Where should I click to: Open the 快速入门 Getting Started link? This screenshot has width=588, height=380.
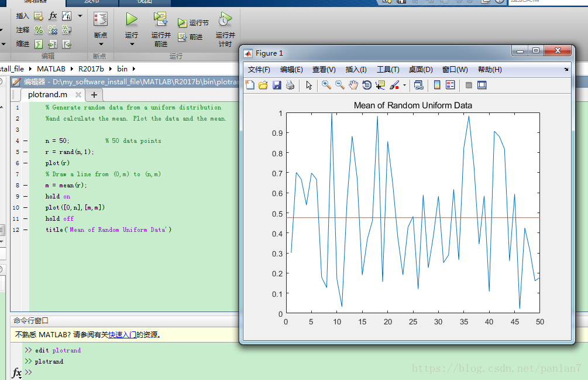point(122,335)
